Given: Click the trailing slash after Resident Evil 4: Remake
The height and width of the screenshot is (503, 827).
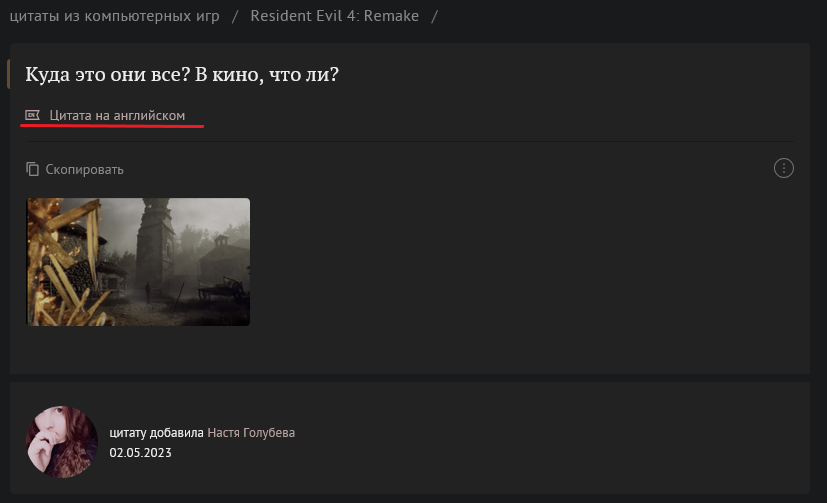Looking at the screenshot, I should [x=435, y=16].
